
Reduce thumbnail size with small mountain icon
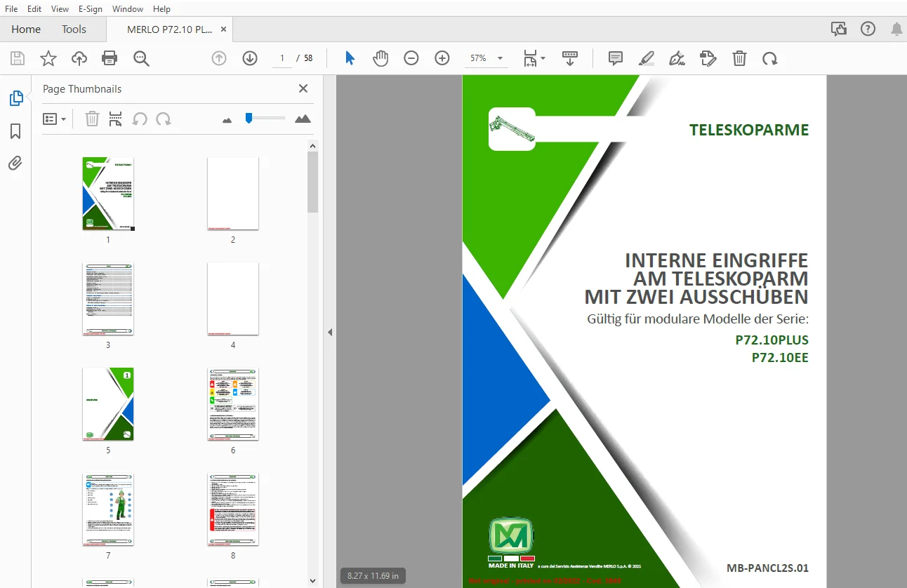point(227,120)
